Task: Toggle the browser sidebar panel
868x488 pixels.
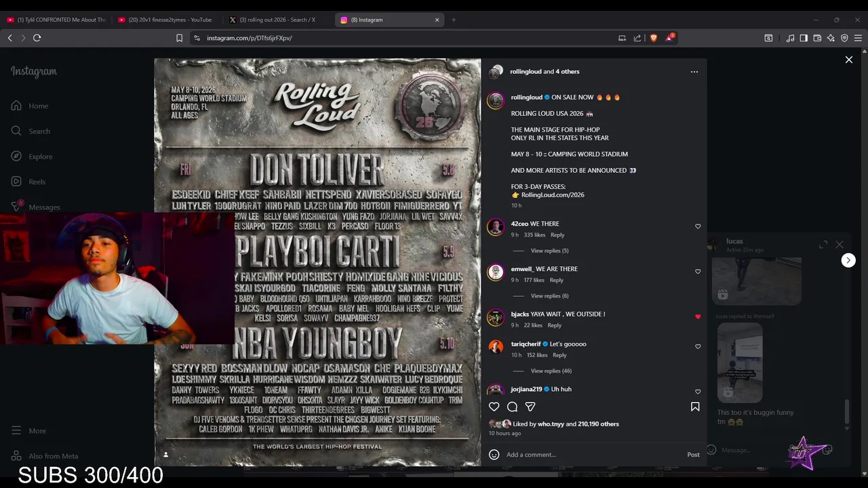Action: (804, 38)
